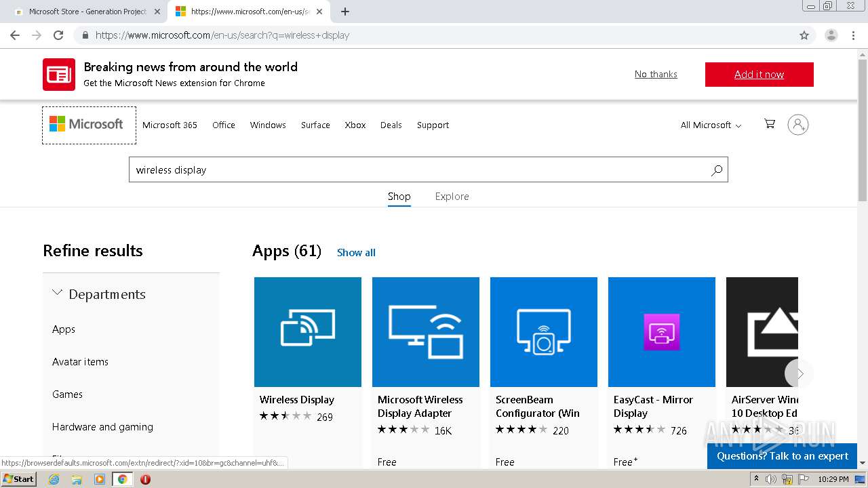Filter results by Avatar items
This screenshot has height=488, width=868.
coord(80,362)
